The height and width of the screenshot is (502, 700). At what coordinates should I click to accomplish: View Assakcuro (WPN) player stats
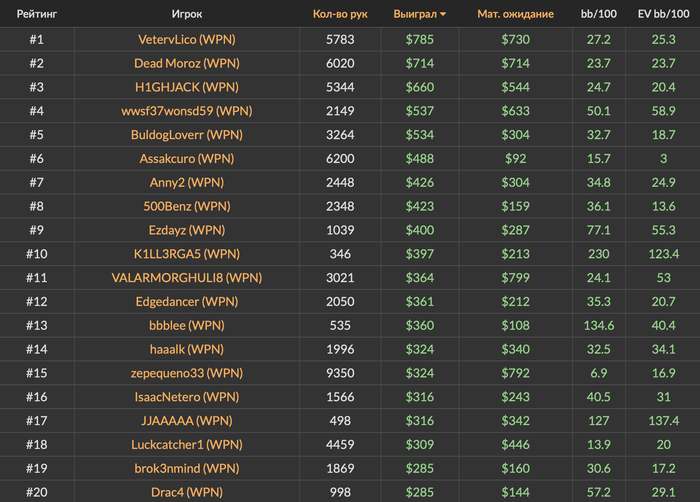pyautogui.click(x=187, y=159)
